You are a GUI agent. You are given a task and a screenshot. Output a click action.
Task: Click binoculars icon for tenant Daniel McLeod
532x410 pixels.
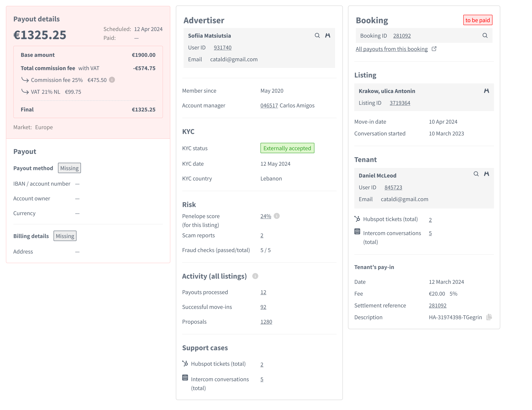click(486, 174)
